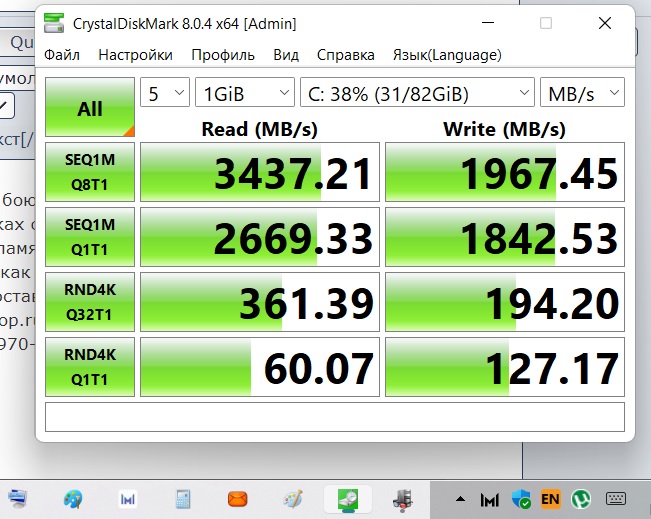This screenshot has height=519, width=651.
Task: Click the SEQ1M Q8T1 write result 1967.45
Action: coord(505,172)
